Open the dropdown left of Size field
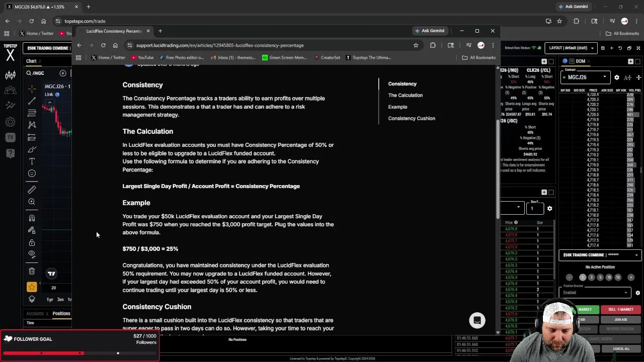This screenshot has width=644, height=362. click(512, 208)
